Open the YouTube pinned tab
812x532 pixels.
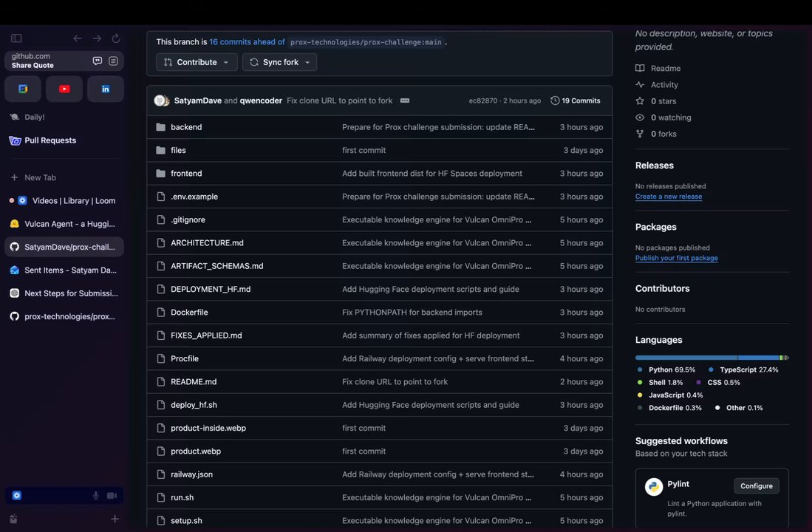click(x=64, y=89)
